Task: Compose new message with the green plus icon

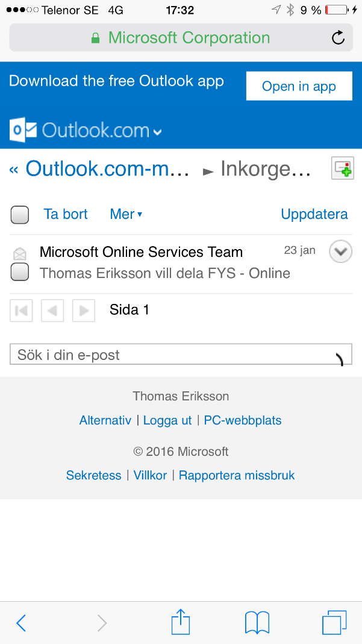Action: (x=343, y=168)
